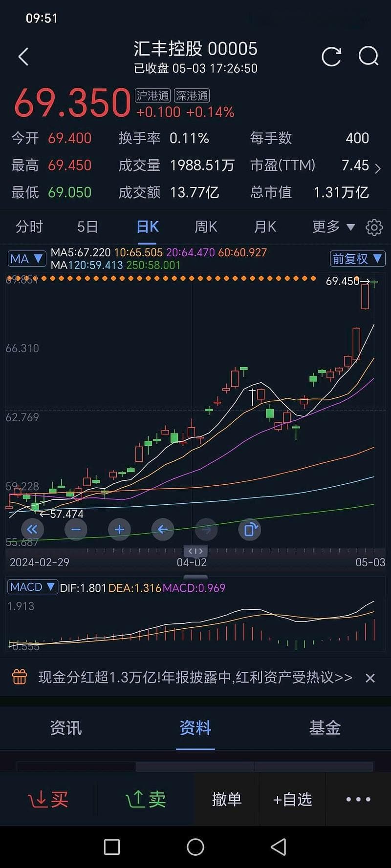
Task: Open the 资料 info tab
Action: click(x=195, y=728)
